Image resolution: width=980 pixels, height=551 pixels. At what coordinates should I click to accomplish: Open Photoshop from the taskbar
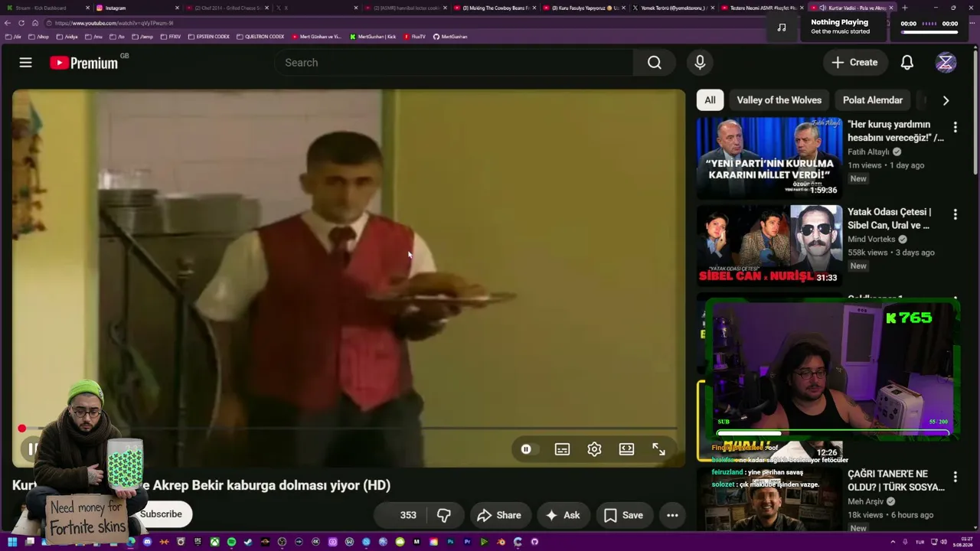(450, 542)
